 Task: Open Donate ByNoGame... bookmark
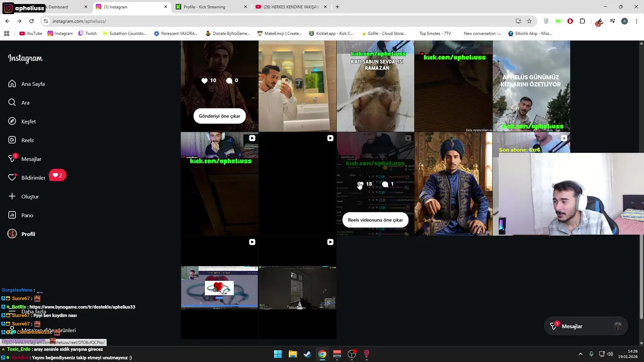click(x=227, y=34)
